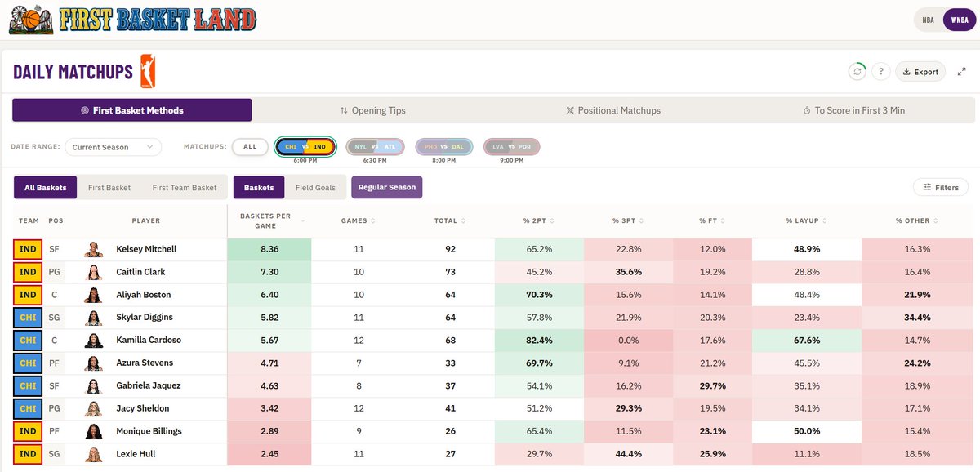Click Caitlin Clark player name
The width and height of the screenshot is (980, 472).
pyautogui.click(x=140, y=272)
